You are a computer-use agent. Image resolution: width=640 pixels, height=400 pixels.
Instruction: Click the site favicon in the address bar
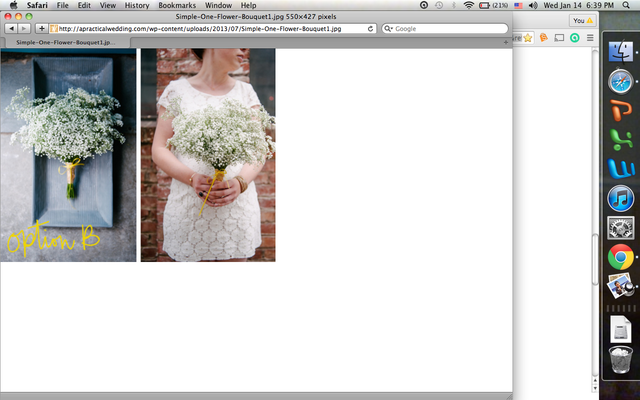pyautogui.click(x=53, y=29)
